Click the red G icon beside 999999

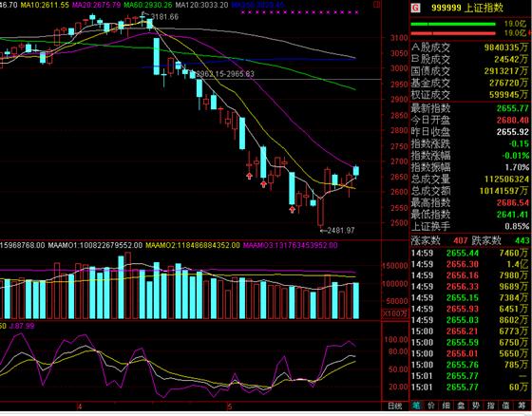click(x=416, y=8)
